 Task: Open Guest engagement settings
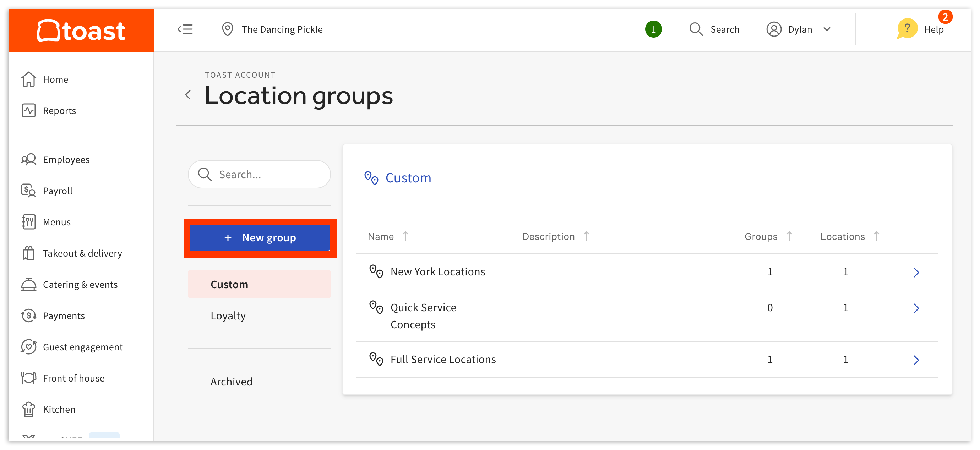point(82,346)
